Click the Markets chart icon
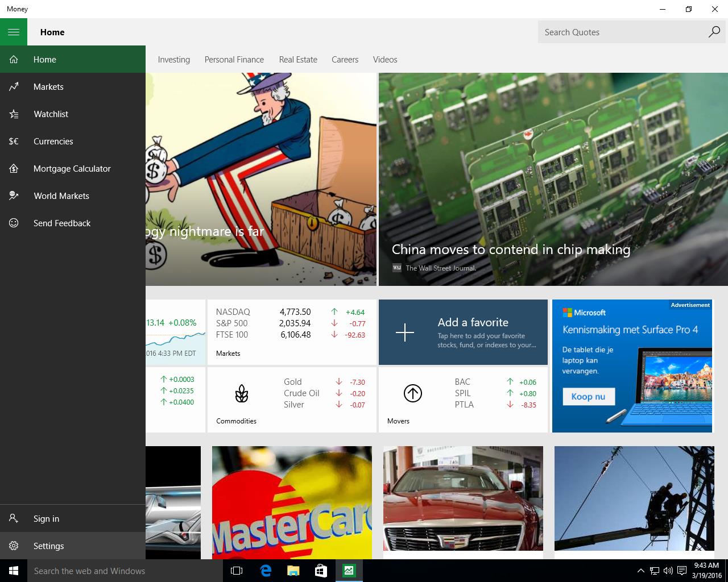Screen dimensions: 728x582 (14, 86)
